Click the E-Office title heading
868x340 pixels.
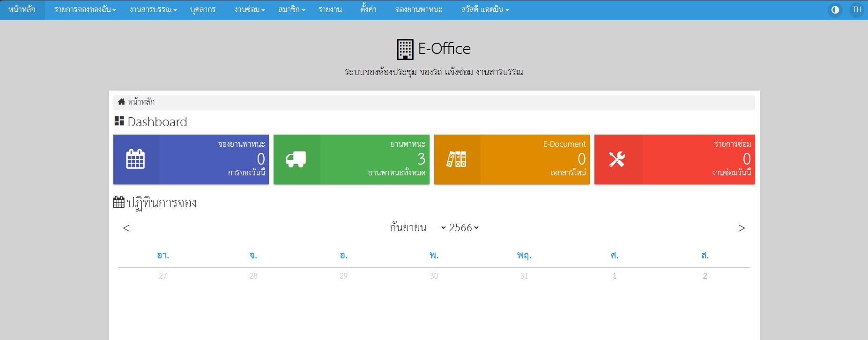point(444,49)
